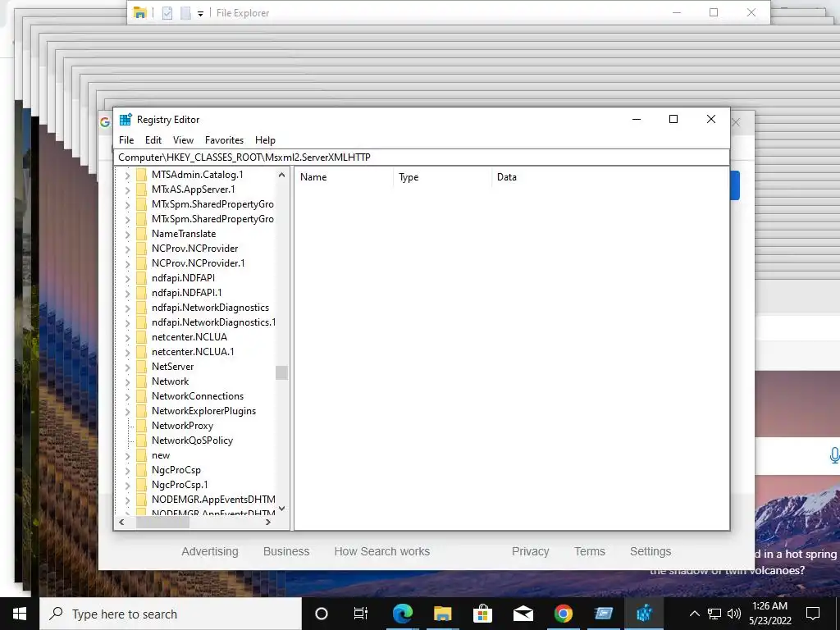Open the Privacy link on Google page

[531, 551]
